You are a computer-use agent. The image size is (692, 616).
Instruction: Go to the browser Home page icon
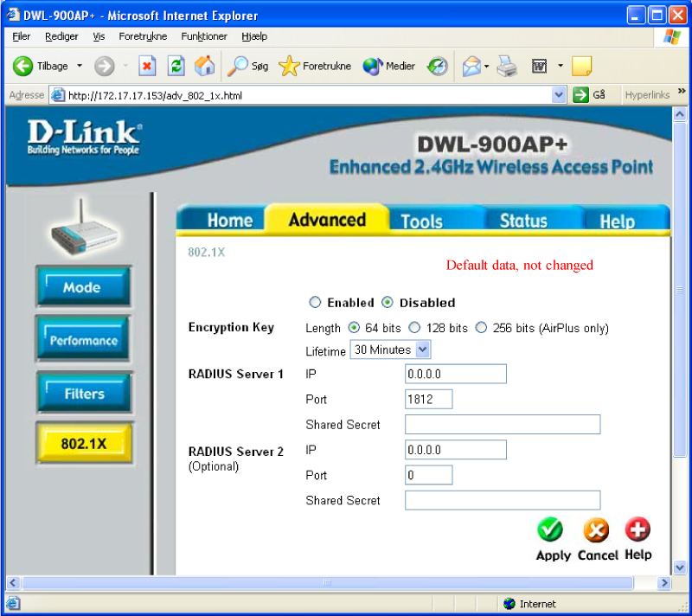205,66
